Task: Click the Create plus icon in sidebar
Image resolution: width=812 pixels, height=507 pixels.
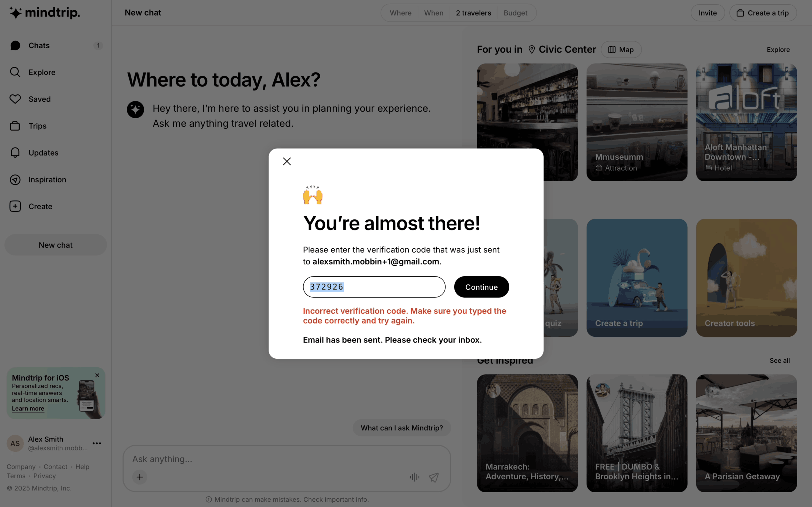Action: tap(15, 206)
